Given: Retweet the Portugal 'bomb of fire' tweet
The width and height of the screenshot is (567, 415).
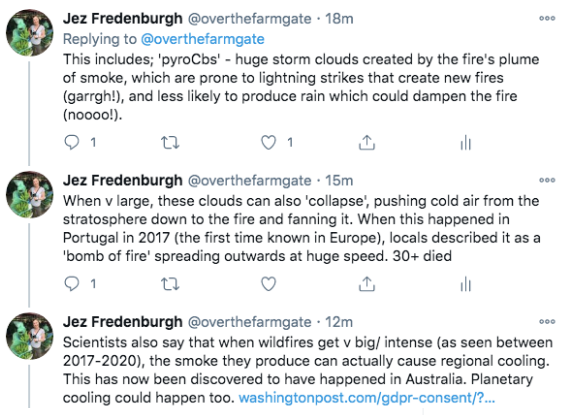Looking at the screenshot, I should coord(170,284).
